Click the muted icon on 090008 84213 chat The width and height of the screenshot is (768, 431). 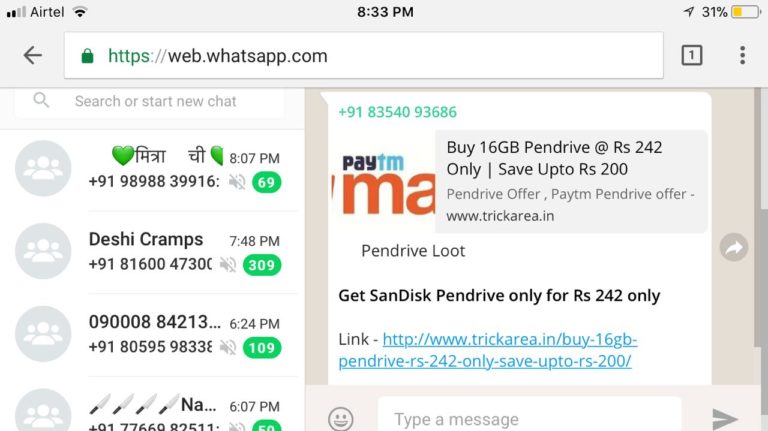pyautogui.click(x=228, y=348)
